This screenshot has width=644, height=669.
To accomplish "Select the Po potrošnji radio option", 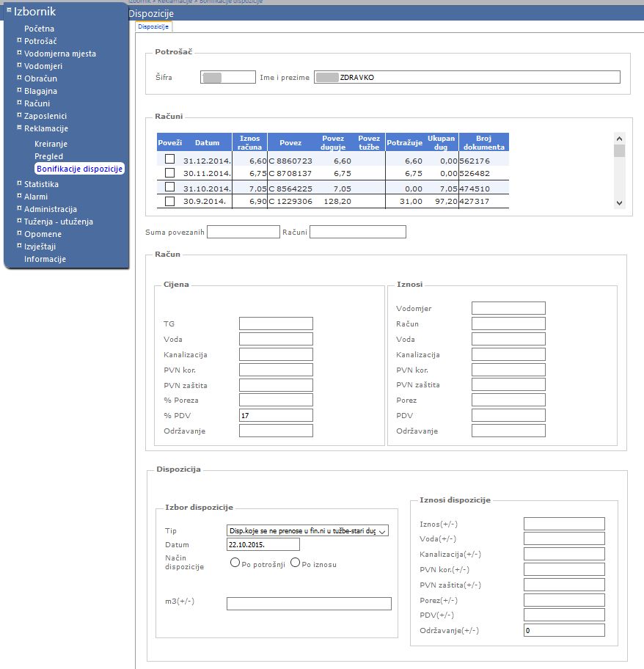I will tap(235, 563).
